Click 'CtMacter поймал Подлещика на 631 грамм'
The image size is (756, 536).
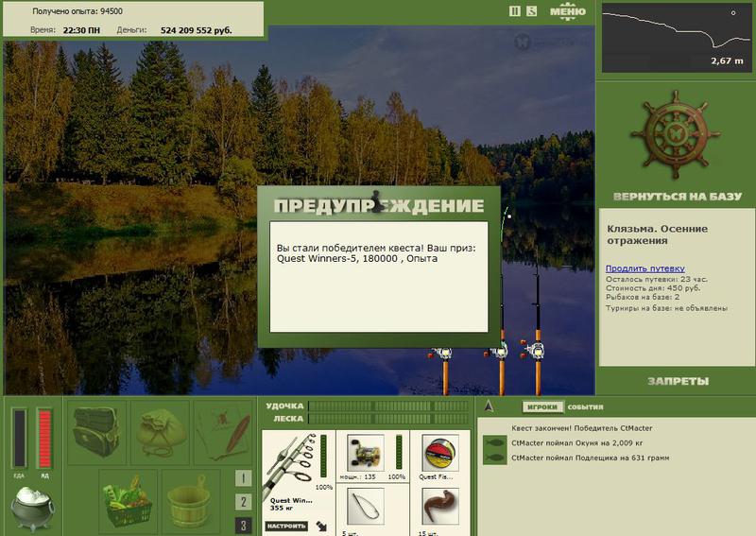590,458
